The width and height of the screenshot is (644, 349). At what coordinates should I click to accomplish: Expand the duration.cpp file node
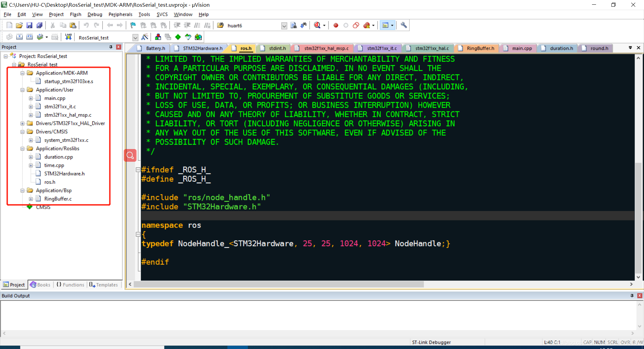pos(31,157)
